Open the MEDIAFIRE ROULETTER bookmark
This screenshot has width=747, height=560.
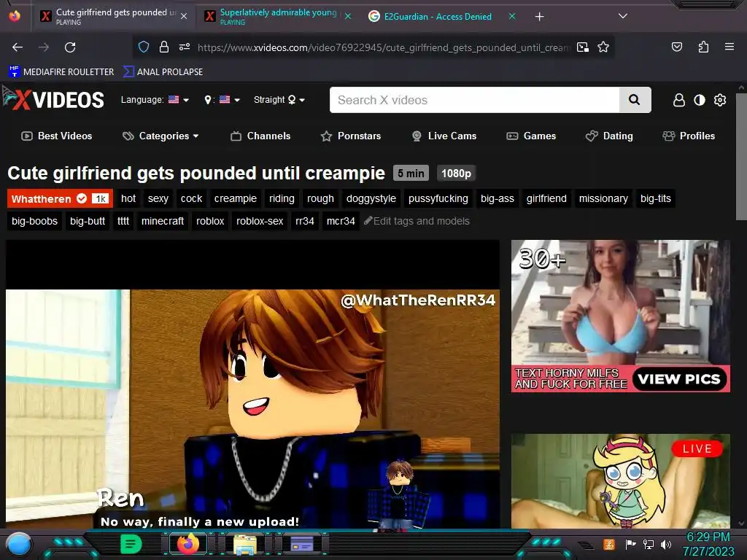tap(61, 72)
